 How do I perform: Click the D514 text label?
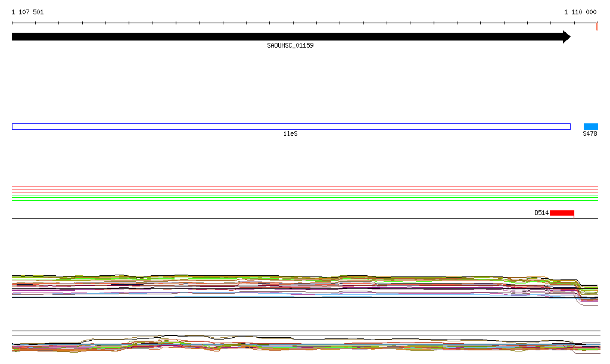(541, 213)
